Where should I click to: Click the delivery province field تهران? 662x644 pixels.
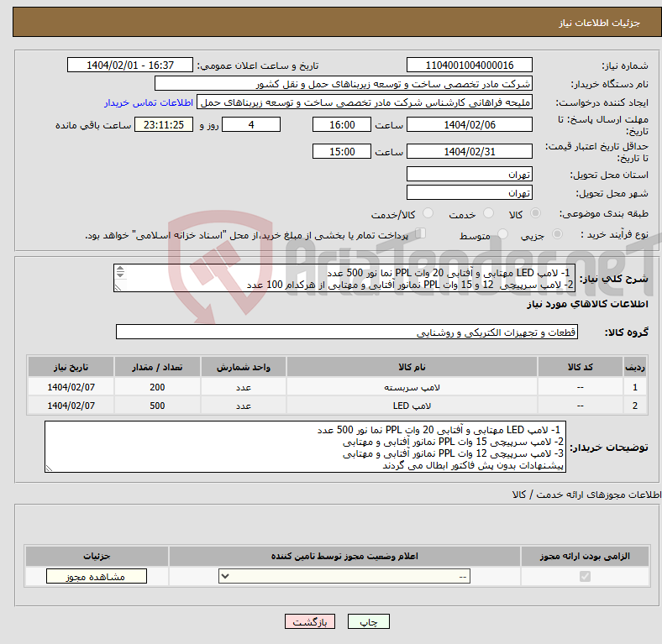(x=469, y=174)
